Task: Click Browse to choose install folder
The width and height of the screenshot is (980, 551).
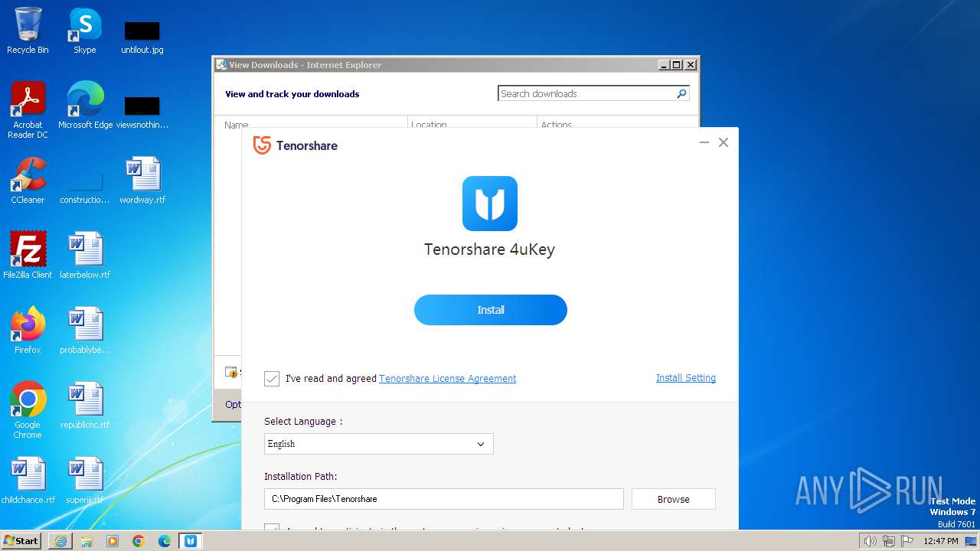Action: pyautogui.click(x=674, y=499)
